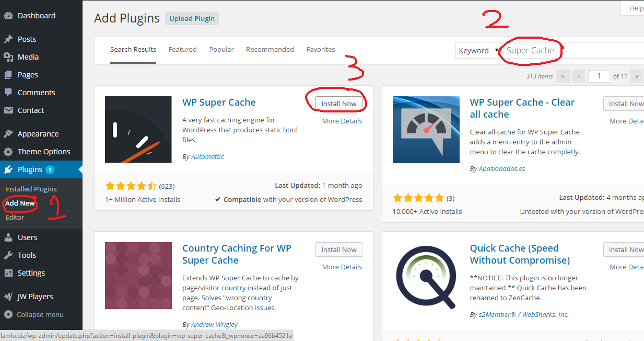Click the Plugins plug icon
Screen dimensions: 644x341
click(8, 169)
